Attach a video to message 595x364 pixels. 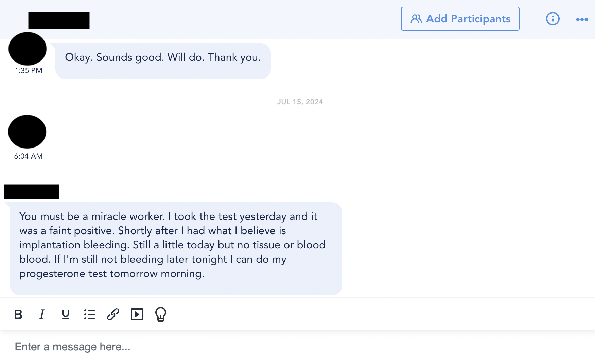pos(137,314)
